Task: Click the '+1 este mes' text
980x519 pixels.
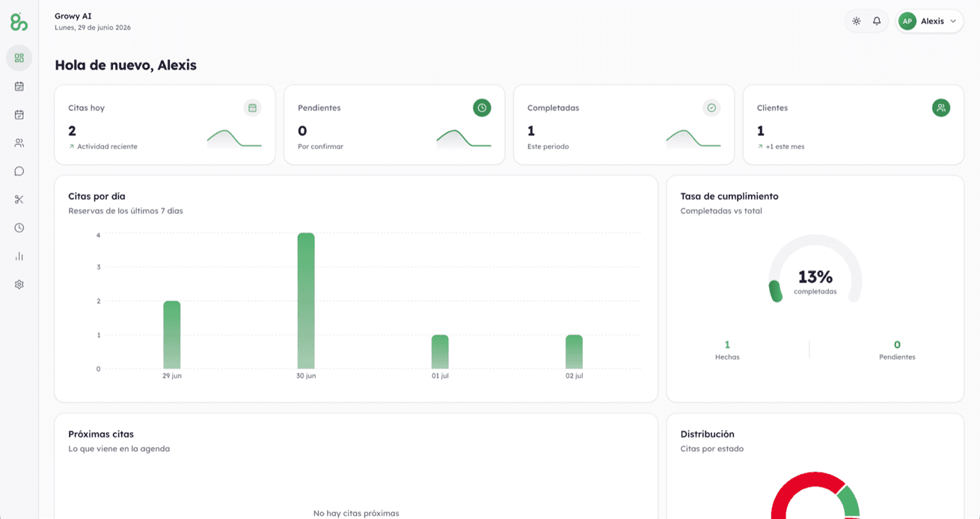Action: tap(785, 147)
